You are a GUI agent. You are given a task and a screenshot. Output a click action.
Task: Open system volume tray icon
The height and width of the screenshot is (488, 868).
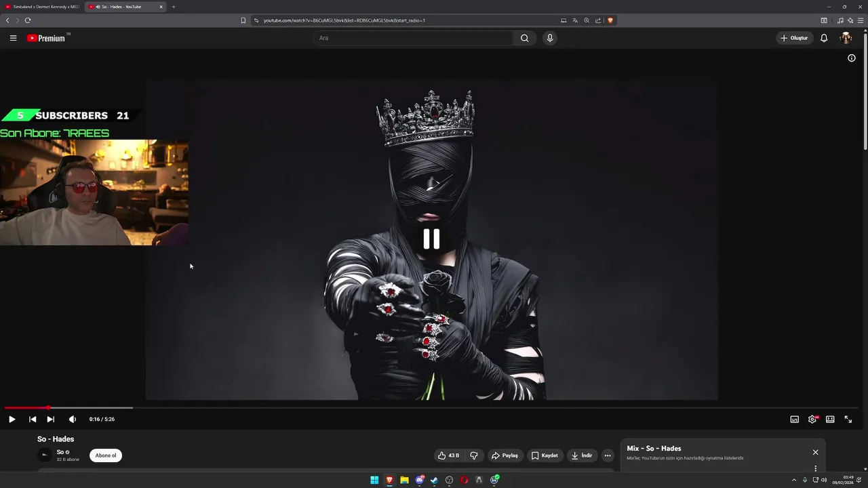click(x=824, y=480)
